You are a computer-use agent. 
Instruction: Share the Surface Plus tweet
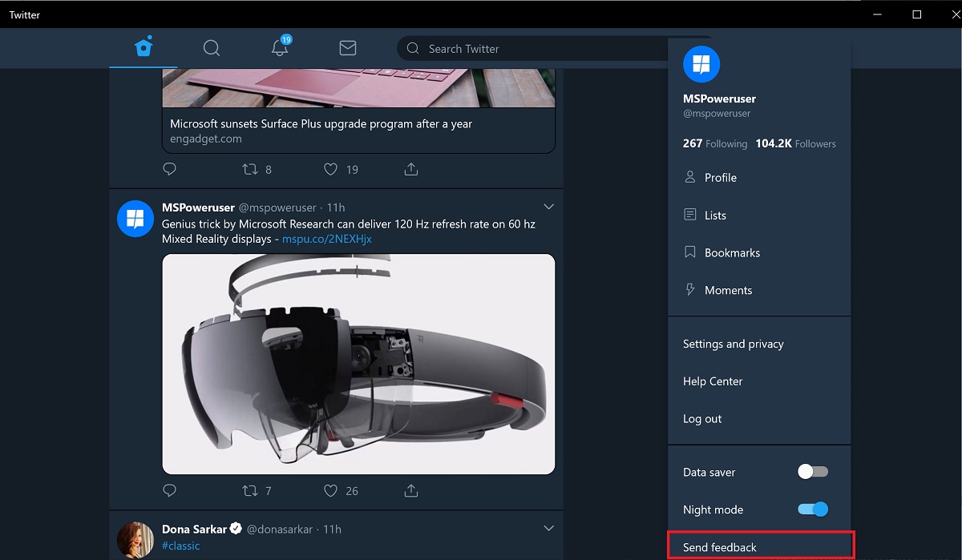(x=410, y=169)
